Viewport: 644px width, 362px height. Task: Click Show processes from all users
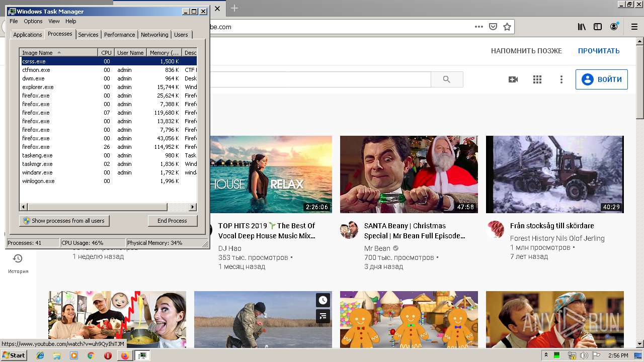pos(64,221)
